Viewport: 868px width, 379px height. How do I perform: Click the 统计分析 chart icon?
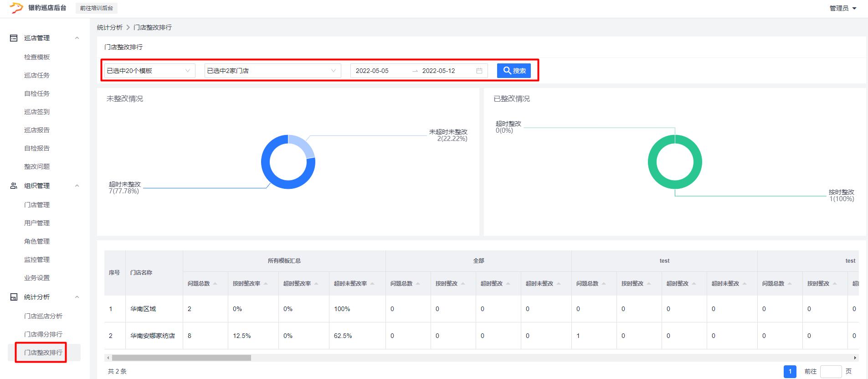tap(14, 297)
